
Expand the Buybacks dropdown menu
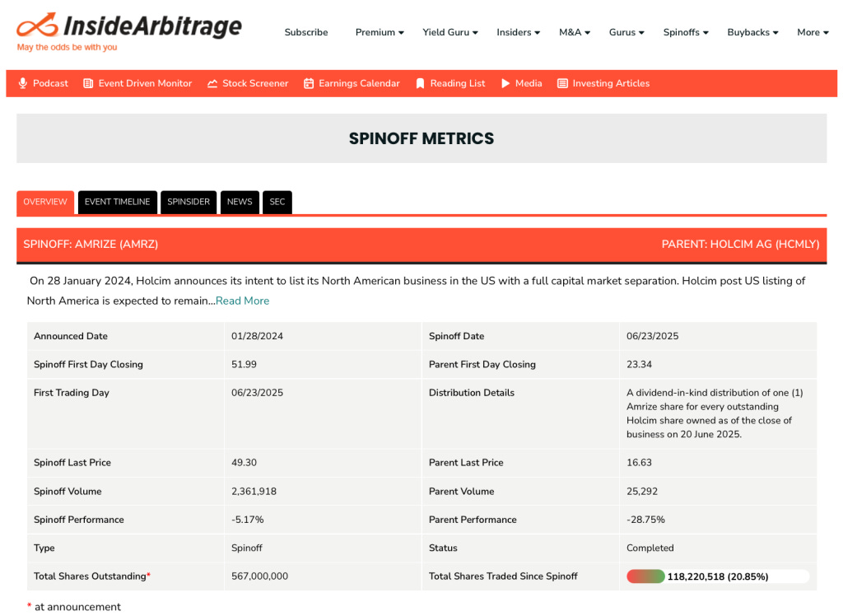[x=752, y=32]
